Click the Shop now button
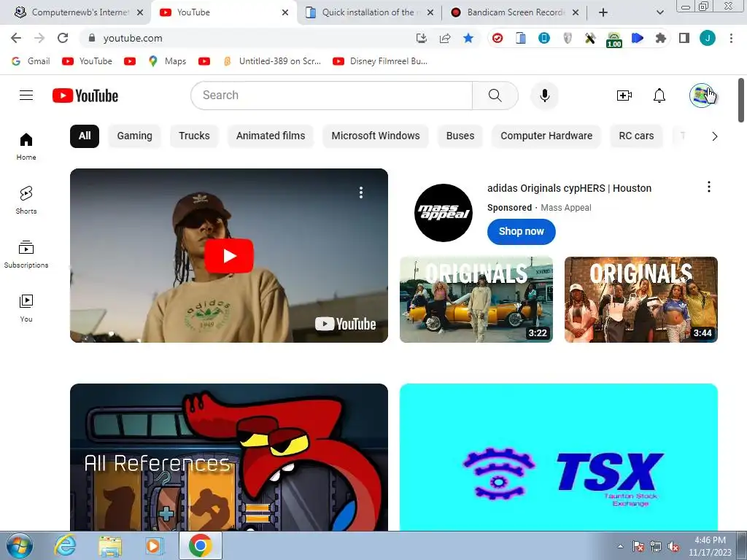The height and width of the screenshot is (560, 747). click(521, 231)
